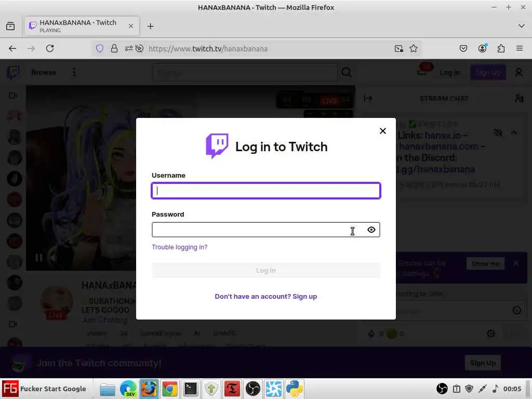Open the file manager folder in taskbar

[107, 389]
